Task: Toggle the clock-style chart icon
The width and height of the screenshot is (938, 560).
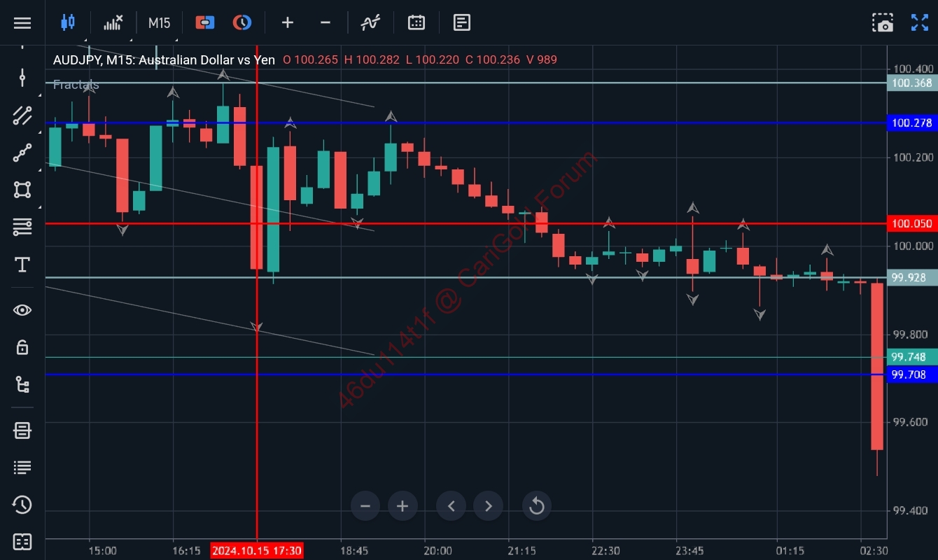Action: pyautogui.click(x=242, y=22)
